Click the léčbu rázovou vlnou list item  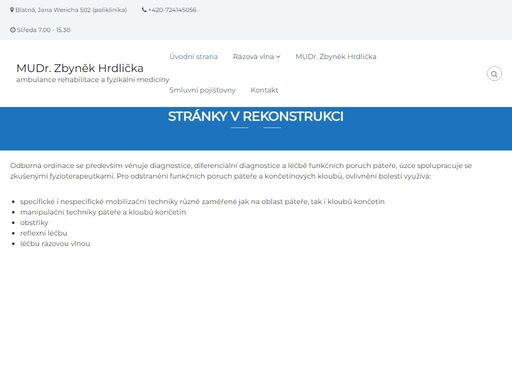click(55, 244)
